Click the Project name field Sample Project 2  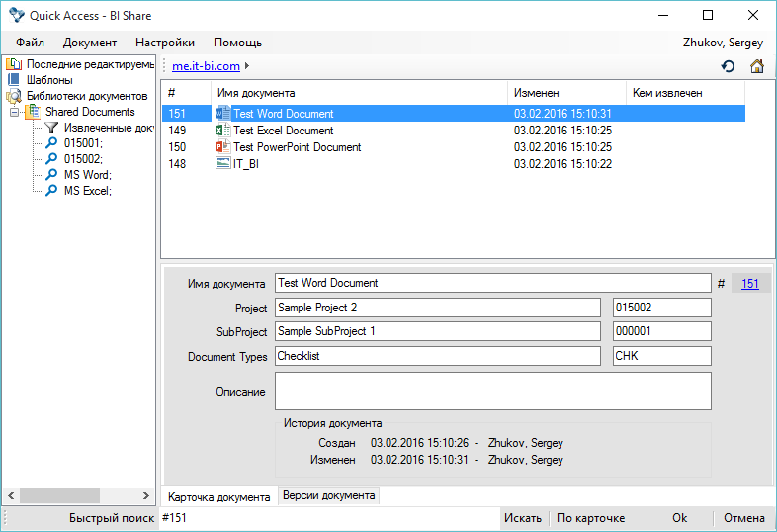point(438,308)
